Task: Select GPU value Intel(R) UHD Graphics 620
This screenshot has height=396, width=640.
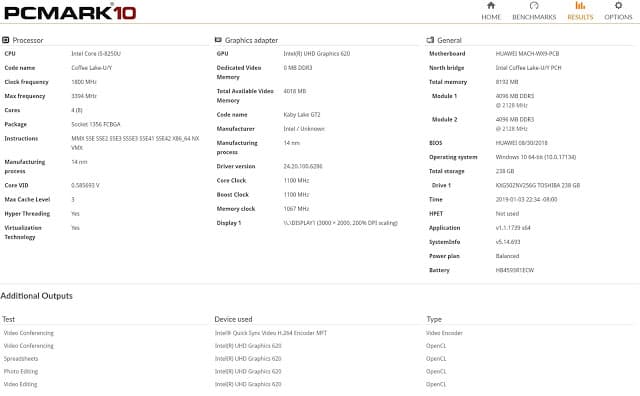Action: (x=317, y=53)
